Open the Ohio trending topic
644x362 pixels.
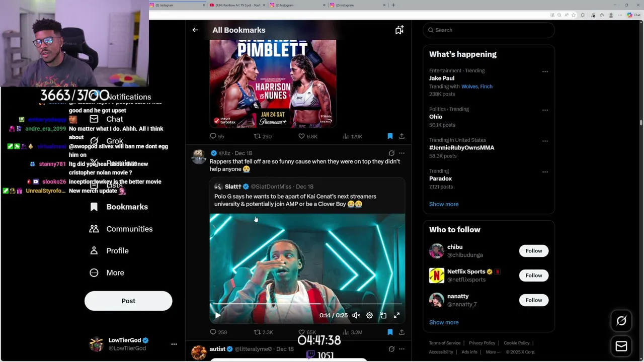(x=436, y=117)
